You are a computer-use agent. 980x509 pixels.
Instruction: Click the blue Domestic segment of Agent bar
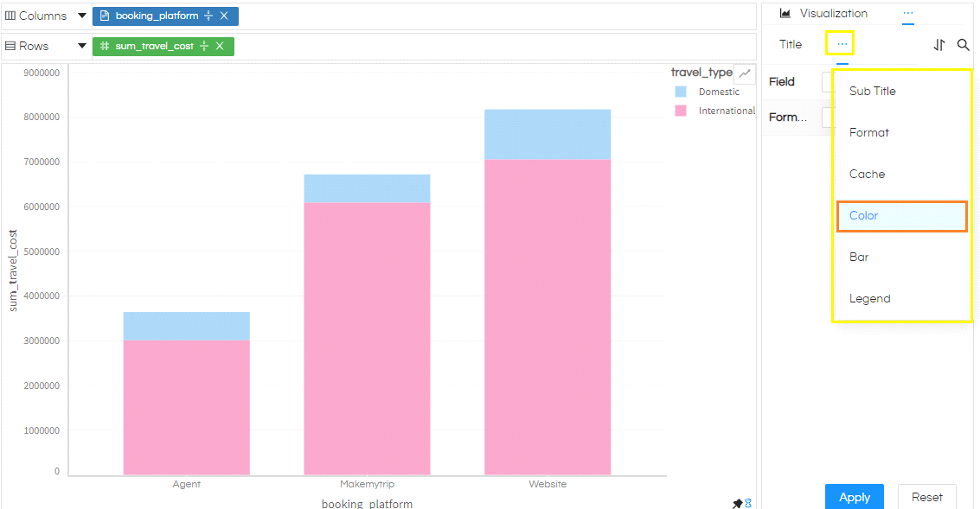pyautogui.click(x=186, y=326)
